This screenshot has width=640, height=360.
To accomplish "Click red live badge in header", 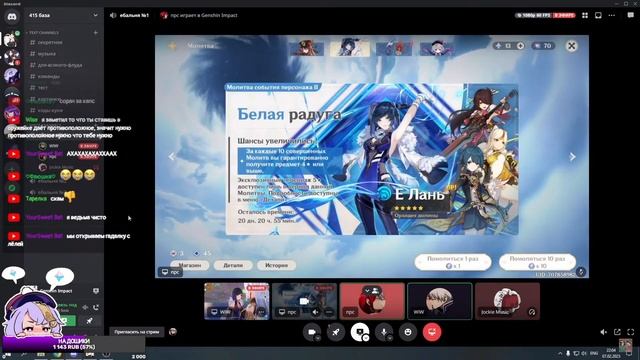I will [x=564, y=15].
